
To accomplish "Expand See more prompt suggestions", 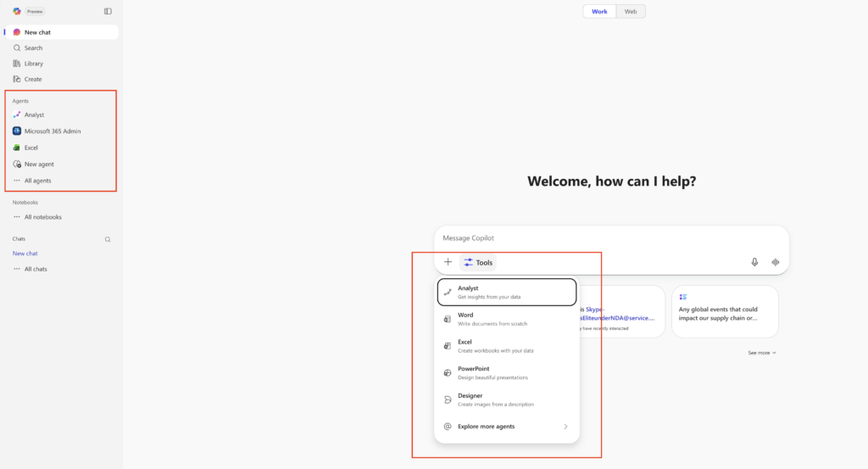I will (x=761, y=352).
